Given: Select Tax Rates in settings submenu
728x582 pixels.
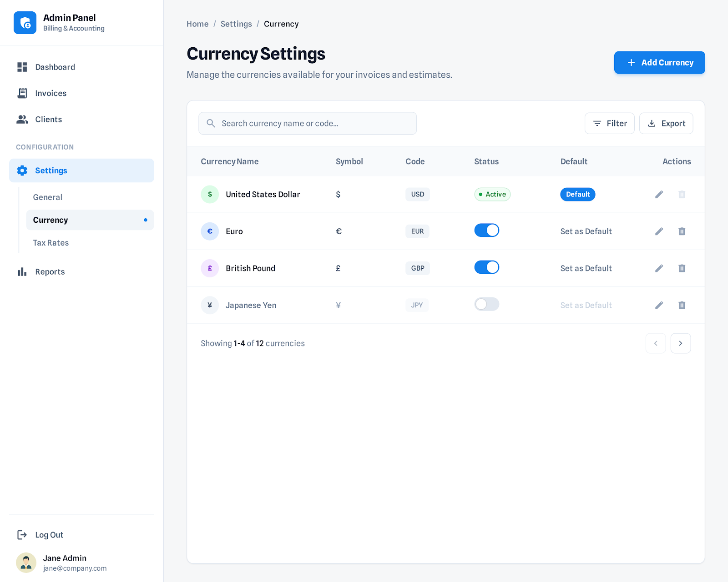Looking at the screenshot, I should tap(51, 243).
